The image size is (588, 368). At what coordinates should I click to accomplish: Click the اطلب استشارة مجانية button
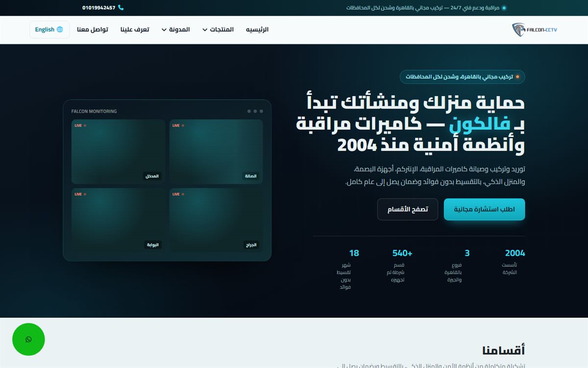[484, 210]
